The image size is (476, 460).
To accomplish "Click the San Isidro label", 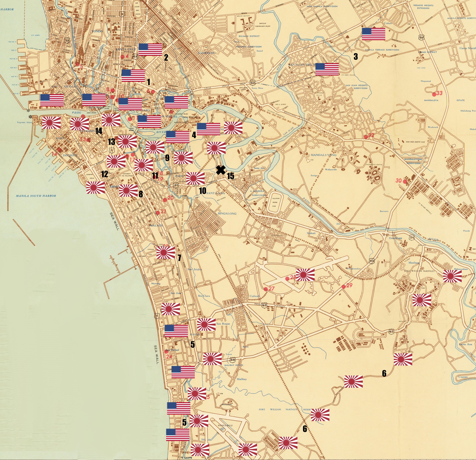I will point(195,269).
